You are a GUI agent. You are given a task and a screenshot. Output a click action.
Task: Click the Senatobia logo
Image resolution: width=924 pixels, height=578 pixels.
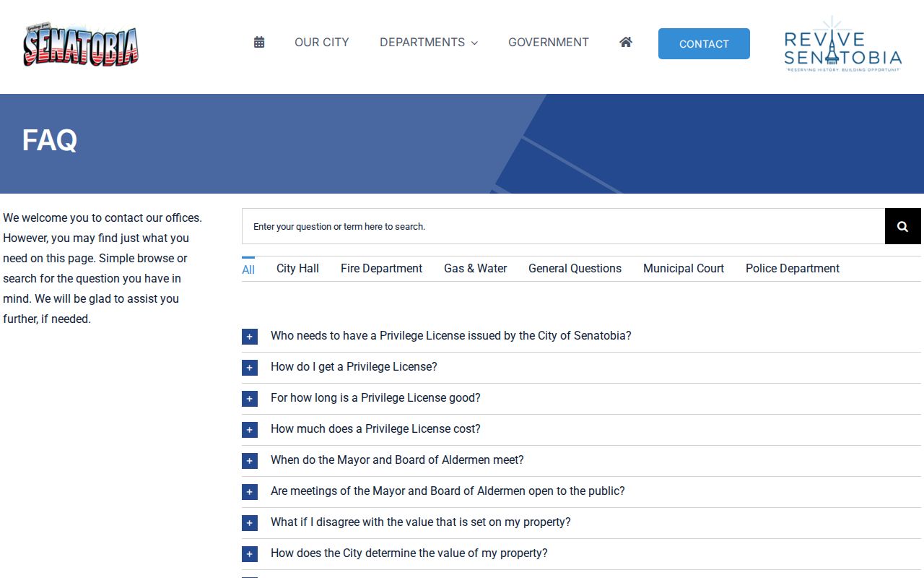pos(80,45)
